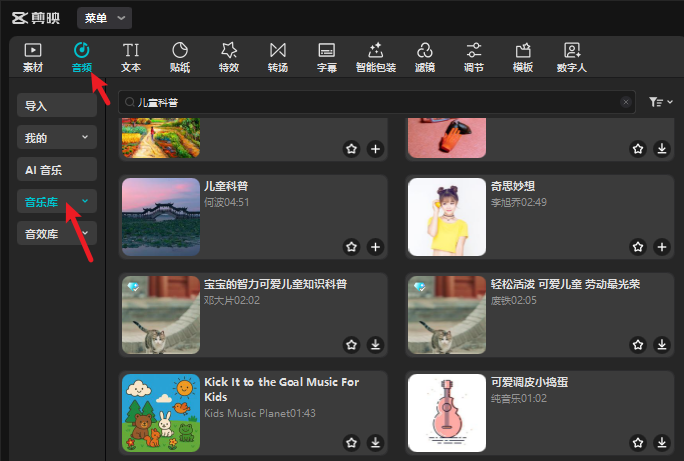This screenshot has width=684, height=461.
Task: Open the filter dropdown beside search
Action: (x=660, y=102)
